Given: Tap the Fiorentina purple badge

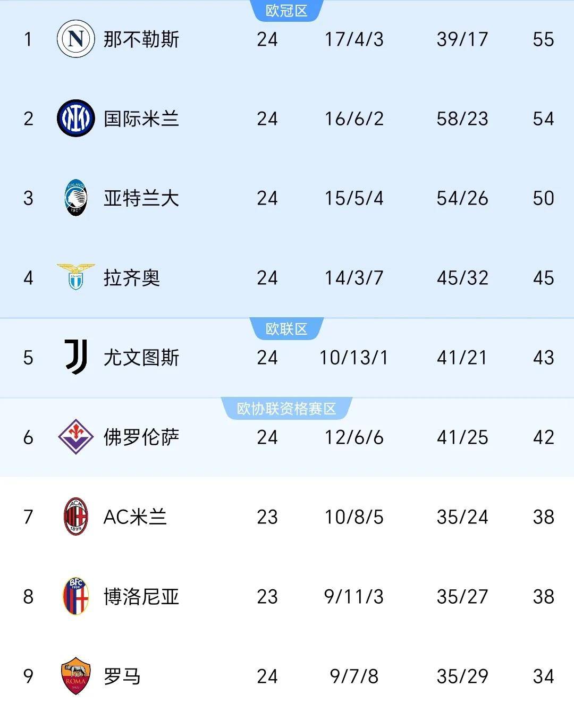Looking at the screenshot, I should [x=75, y=437].
